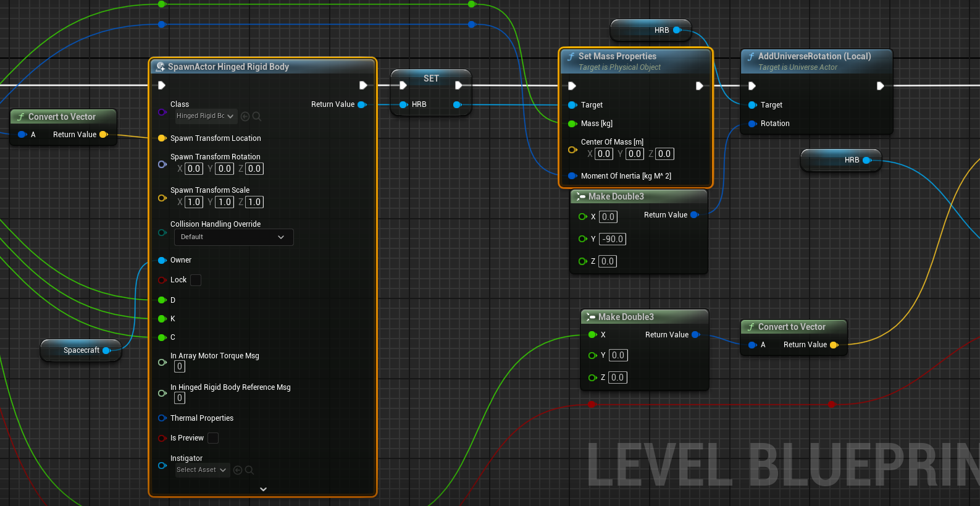
Task: Click the Rotation pin on AddUniverseRotation node
Action: [x=752, y=124]
